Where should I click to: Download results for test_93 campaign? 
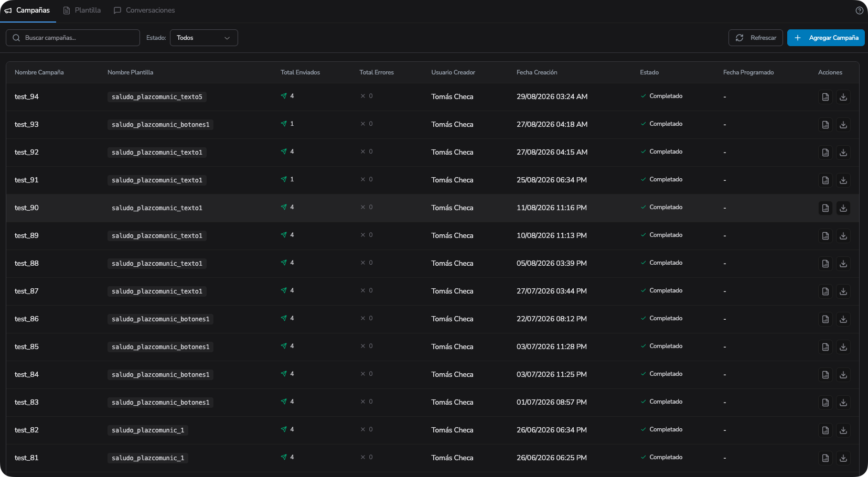tap(843, 125)
